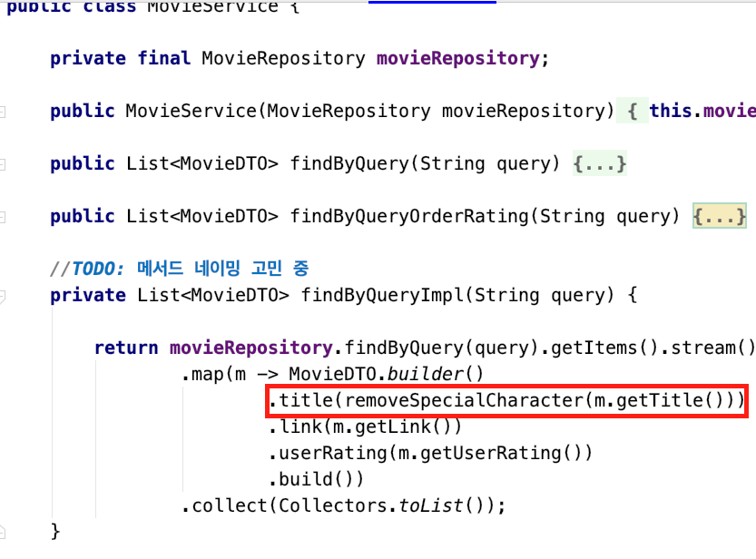Toggle gutter fold for findByQueryOrderRating method
Image resolution: width=756 pixels, height=559 pixels.
3,217
